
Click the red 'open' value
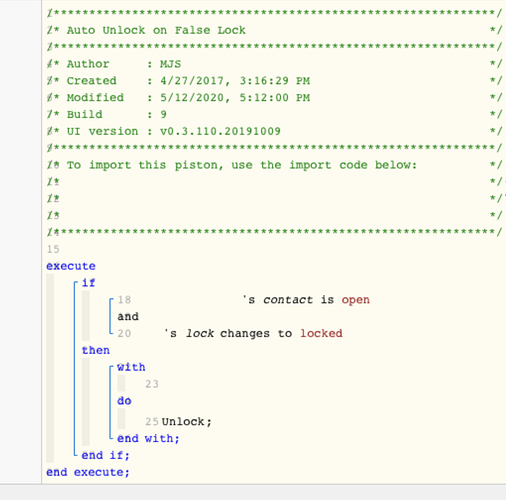click(355, 300)
